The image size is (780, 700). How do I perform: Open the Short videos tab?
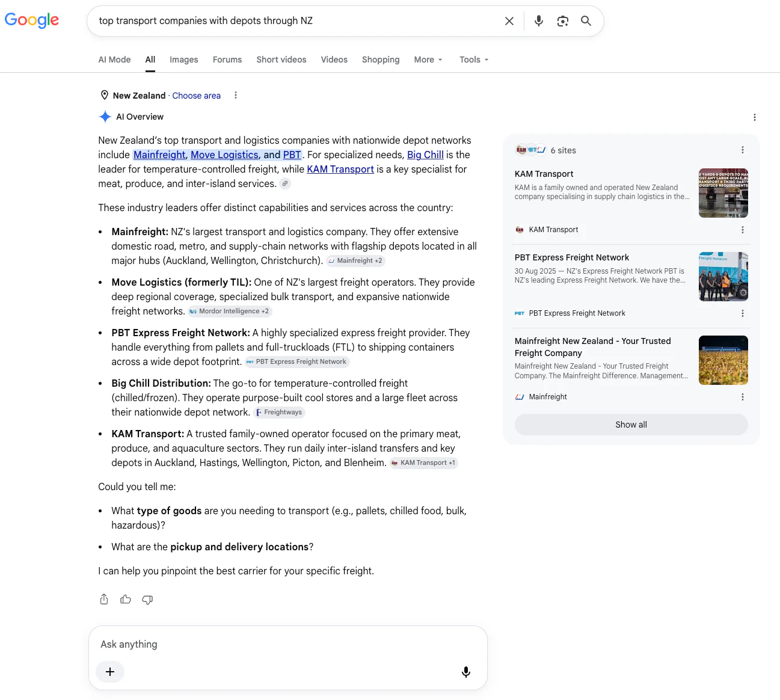click(281, 60)
